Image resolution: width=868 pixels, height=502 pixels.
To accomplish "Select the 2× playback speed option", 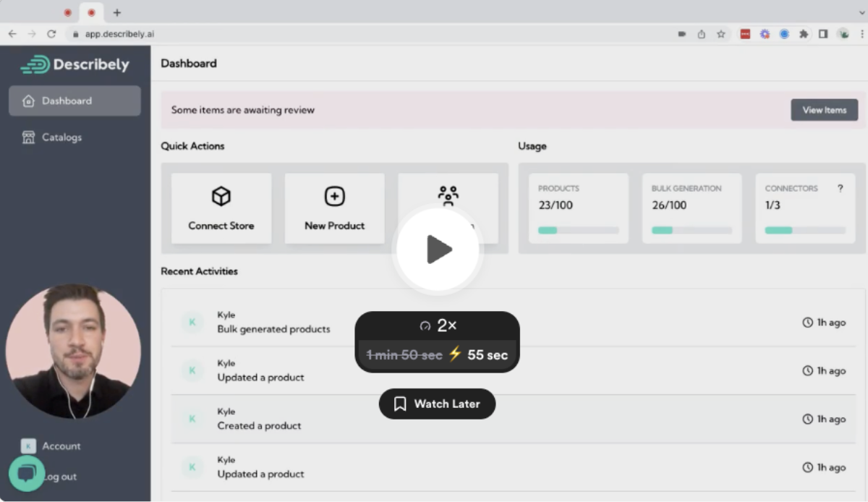I will pos(438,326).
